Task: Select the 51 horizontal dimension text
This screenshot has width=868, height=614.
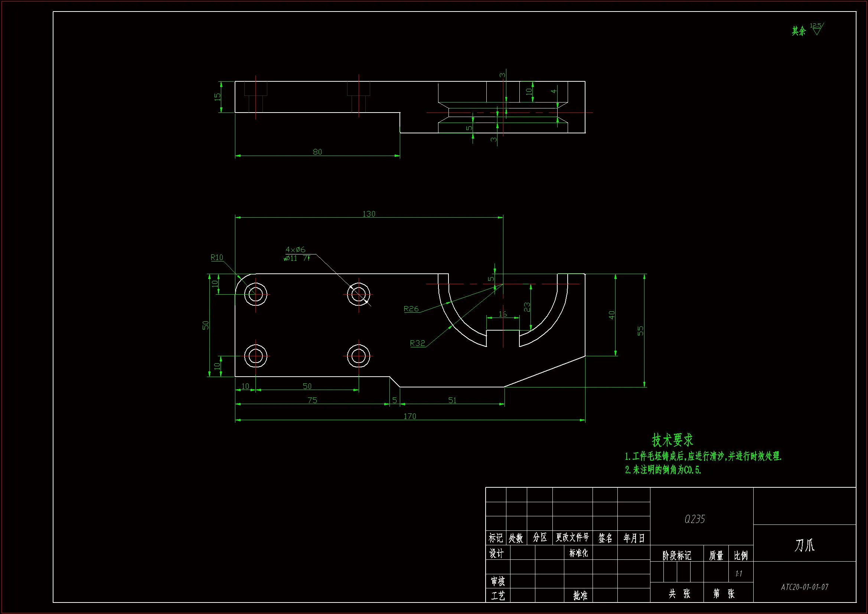Action: point(452,400)
